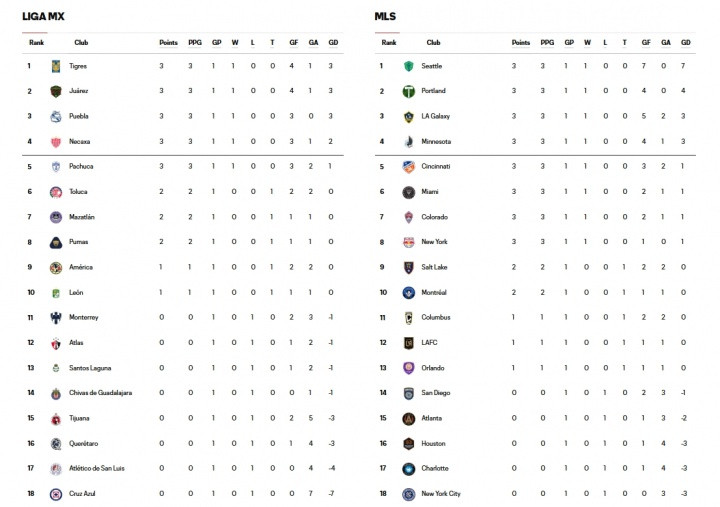
Task: Select the Atlanta club logo
Action: click(x=408, y=418)
